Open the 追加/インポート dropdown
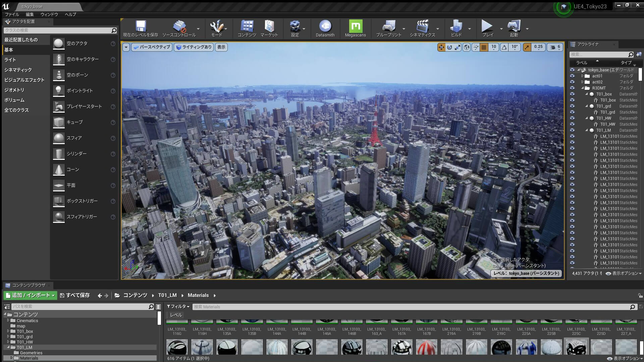644x362 pixels. point(30,295)
